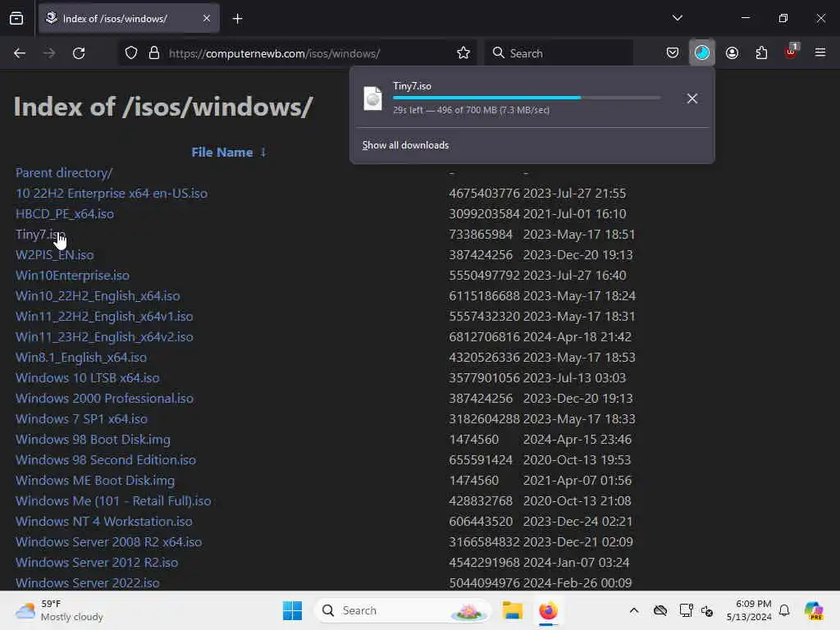Open notification bell in taskbar
The height and width of the screenshot is (630, 840).
[x=784, y=610]
